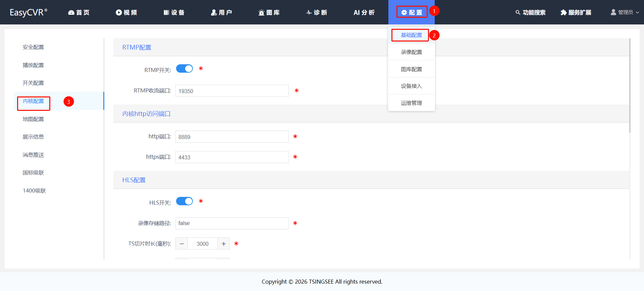Open 服务扩展 puzzle-piece extension icon
Image resolution: width=644 pixels, height=291 pixels.
pyautogui.click(x=563, y=12)
